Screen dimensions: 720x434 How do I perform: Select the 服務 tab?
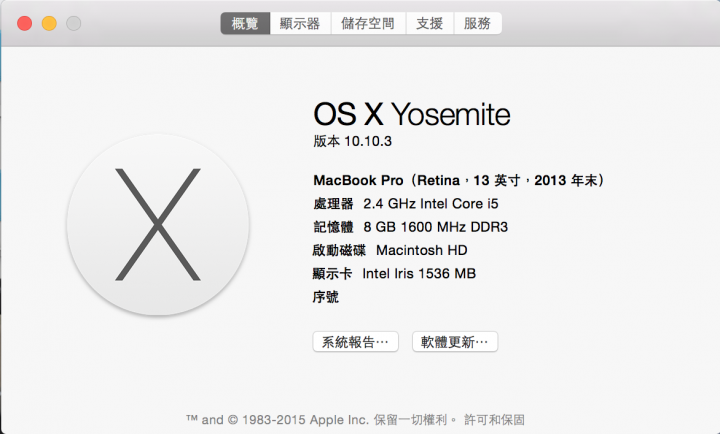(x=478, y=23)
